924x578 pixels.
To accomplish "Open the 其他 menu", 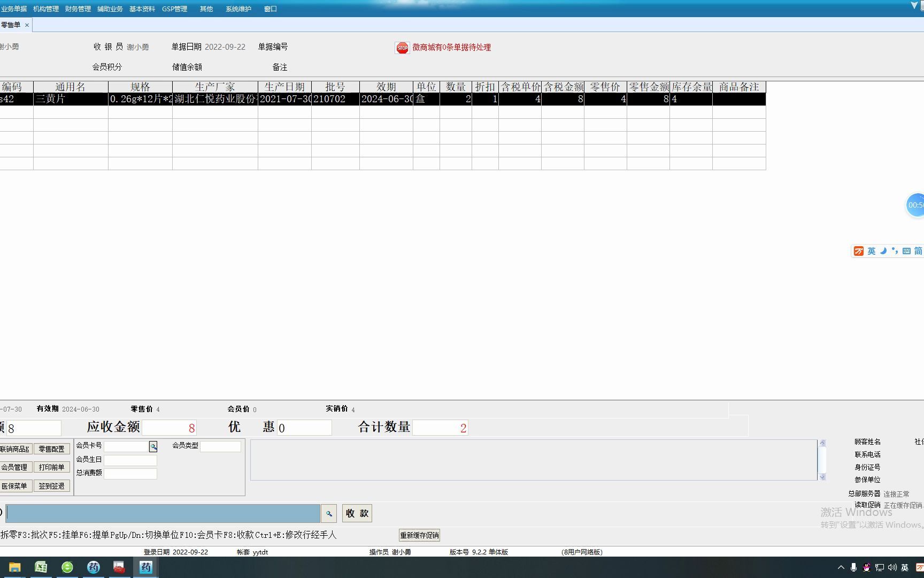I will point(206,9).
